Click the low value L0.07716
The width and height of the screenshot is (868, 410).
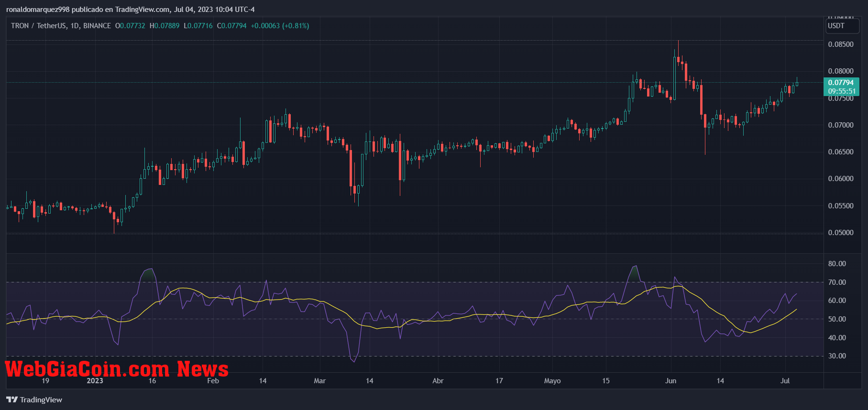[198, 26]
